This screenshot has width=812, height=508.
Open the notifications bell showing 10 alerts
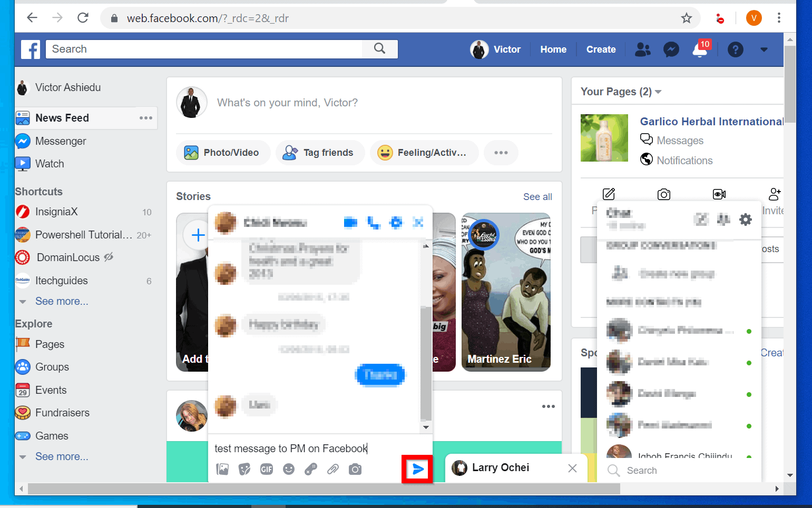coord(700,49)
